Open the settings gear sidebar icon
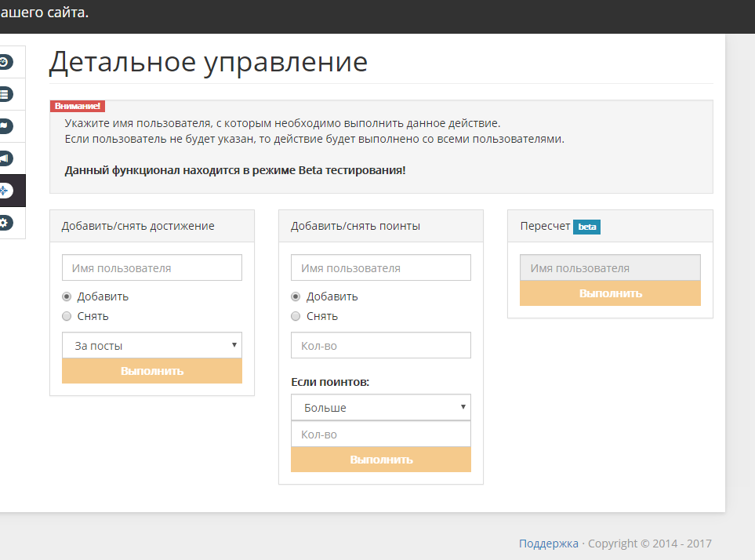This screenshot has height=560, width=755. coord(5,223)
